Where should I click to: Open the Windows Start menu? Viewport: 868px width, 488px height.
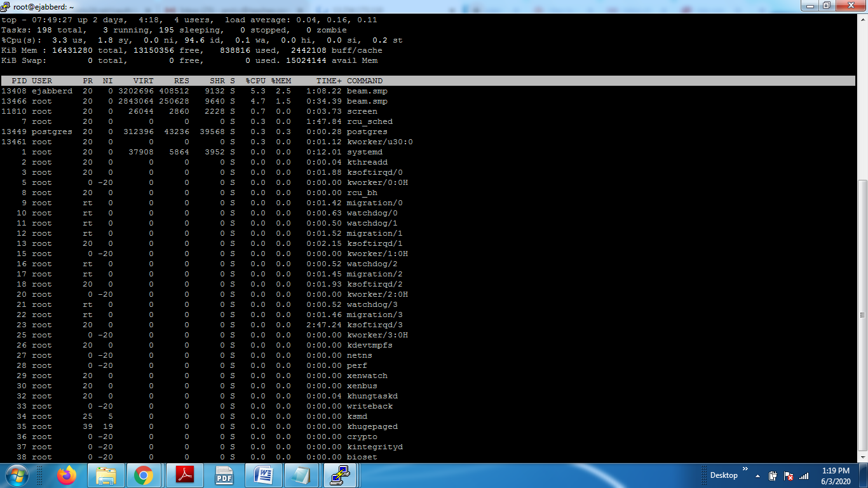point(16,475)
